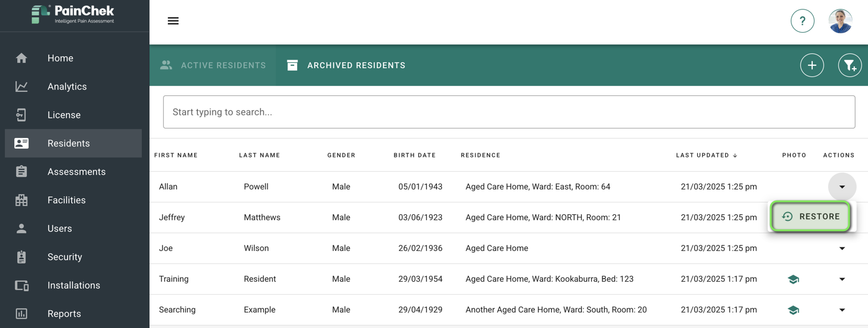
Task: Click the help question mark icon
Action: pyautogui.click(x=802, y=21)
